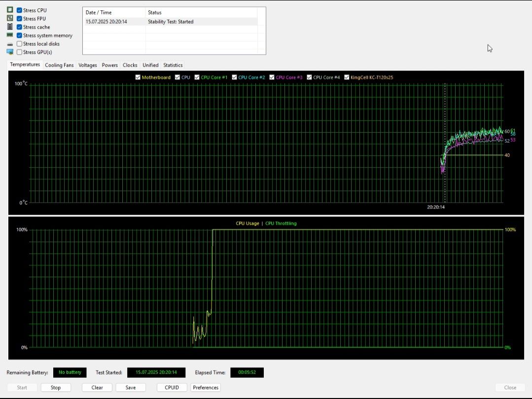Select the Temperatures tab
532x399 pixels.
click(25, 65)
